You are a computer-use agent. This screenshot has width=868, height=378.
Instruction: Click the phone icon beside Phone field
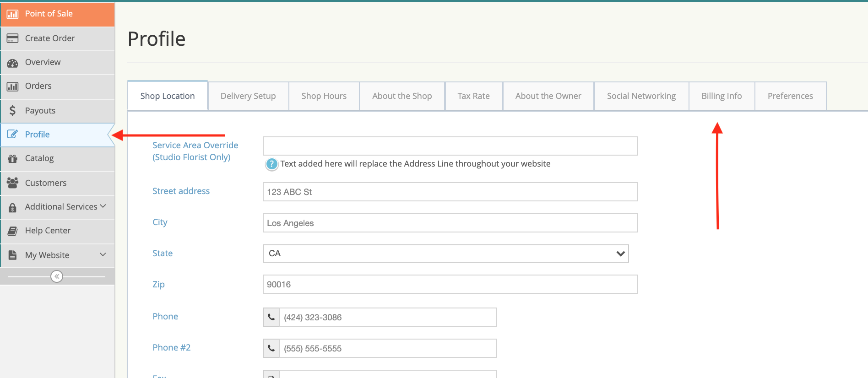pyautogui.click(x=271, y=317)
